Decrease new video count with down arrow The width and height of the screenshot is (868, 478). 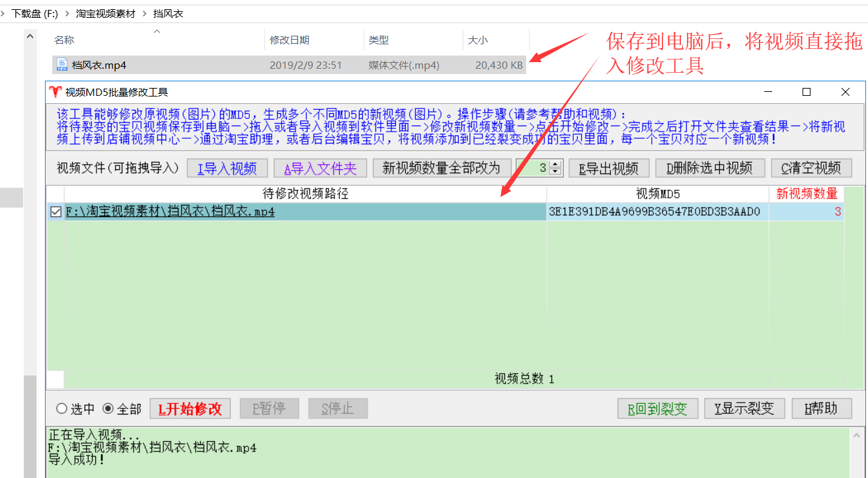click(x=555, y=172)
